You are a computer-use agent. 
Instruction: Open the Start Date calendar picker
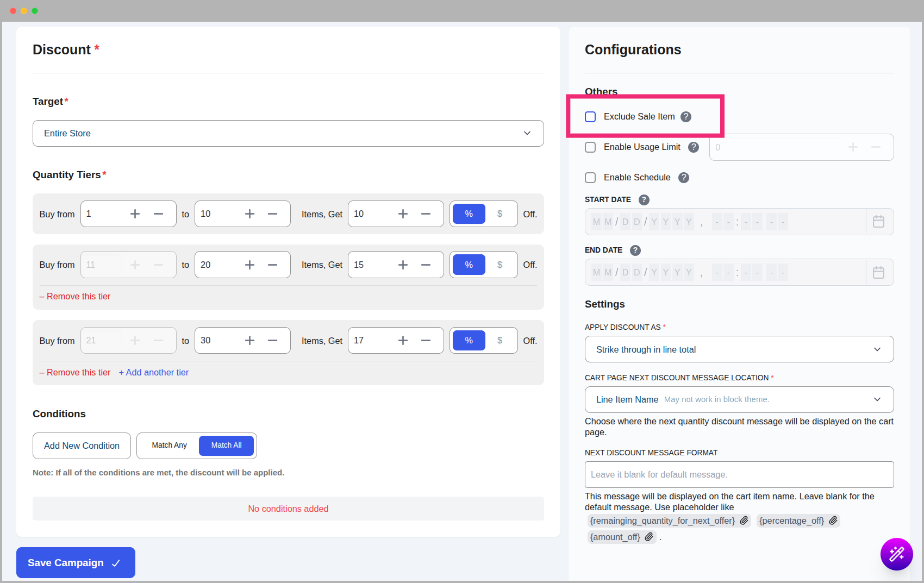pos(878,222)
